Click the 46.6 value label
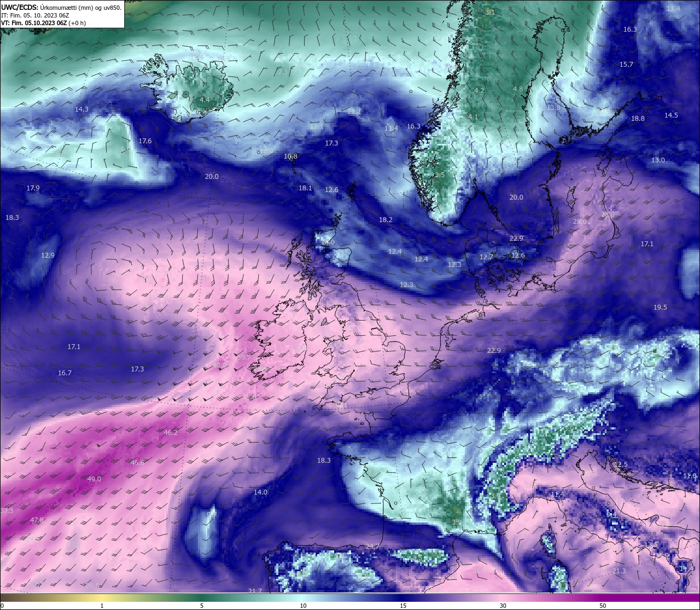This screenshot has width=700, height=610. [x=137, y=463]
